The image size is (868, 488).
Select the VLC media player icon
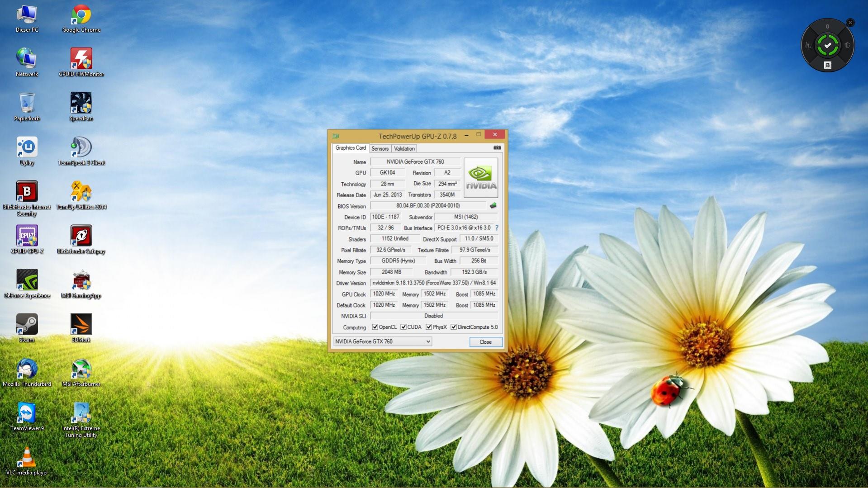pyautogui.click(x=27, y=461)
